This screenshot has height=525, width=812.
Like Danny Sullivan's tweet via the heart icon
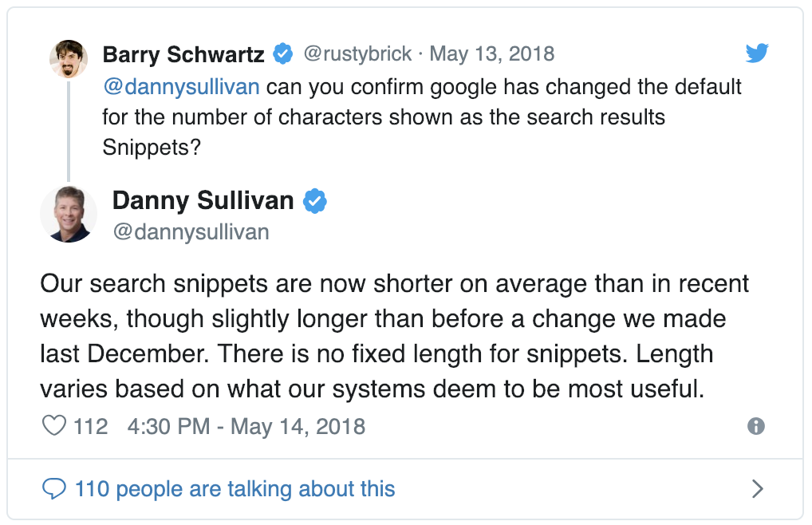click(53, 426)
